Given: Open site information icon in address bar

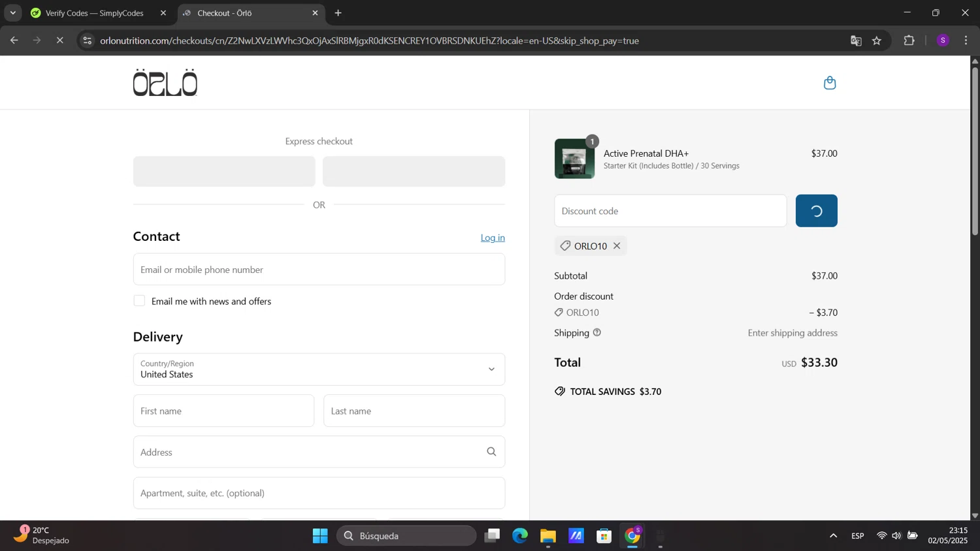Looking at the screenshot, I should [87, 40].
